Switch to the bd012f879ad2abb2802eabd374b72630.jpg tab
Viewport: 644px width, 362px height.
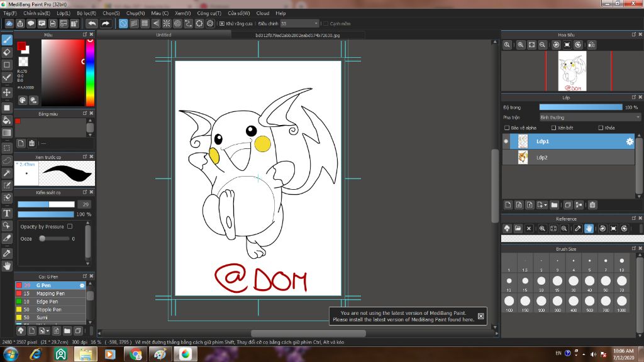tap(297, 35)
